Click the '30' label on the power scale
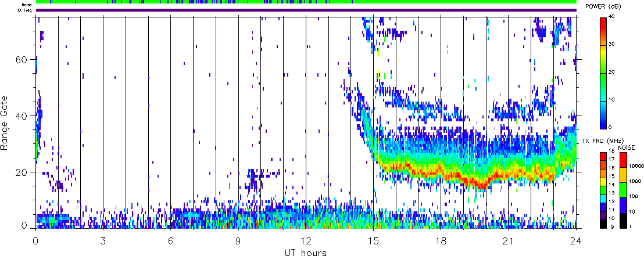Image resolution: width=644 pixels, height=256 pixels. [611, 45]
